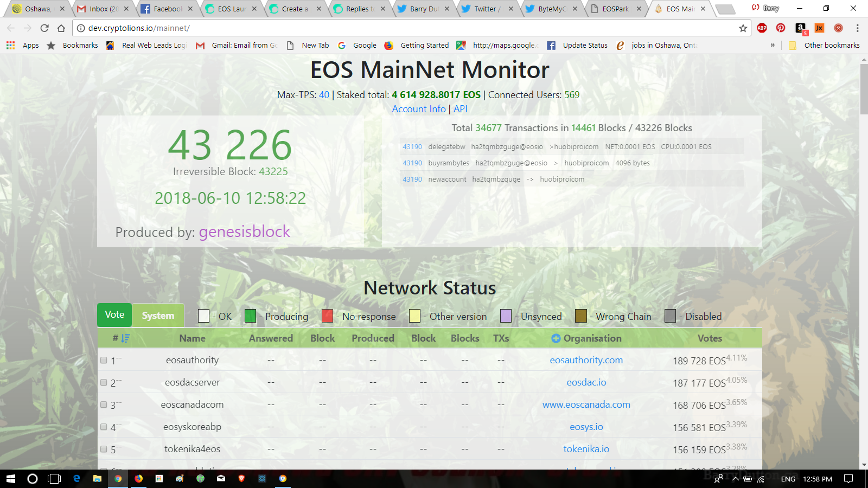This screenshot has width=868, height=488.
Task: Click the Name column header
Action: (192, 338)
